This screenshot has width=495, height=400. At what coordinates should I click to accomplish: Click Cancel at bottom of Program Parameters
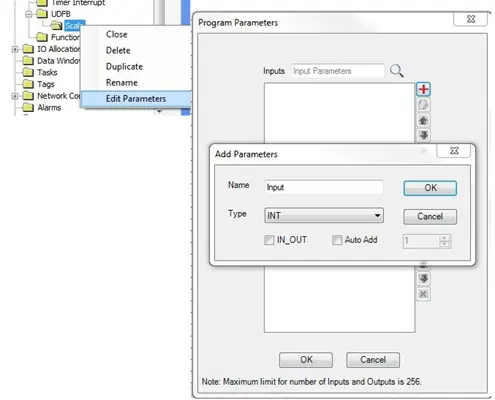click(x=373, y=360)
